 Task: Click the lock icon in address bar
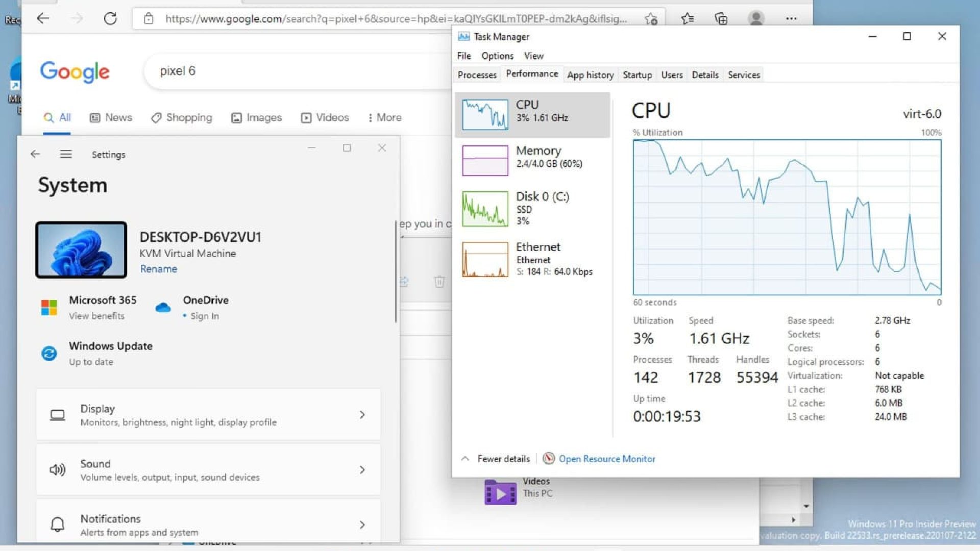coord(149,19)
